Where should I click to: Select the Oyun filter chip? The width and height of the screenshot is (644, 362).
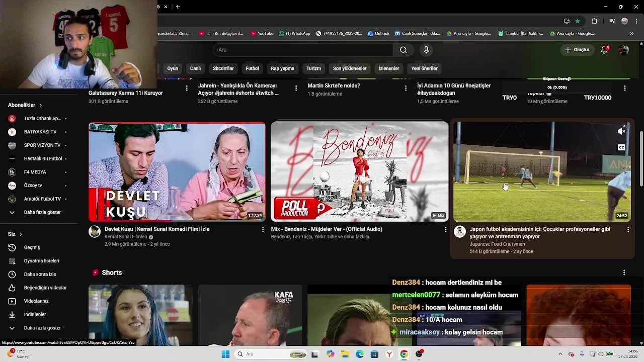173,68
